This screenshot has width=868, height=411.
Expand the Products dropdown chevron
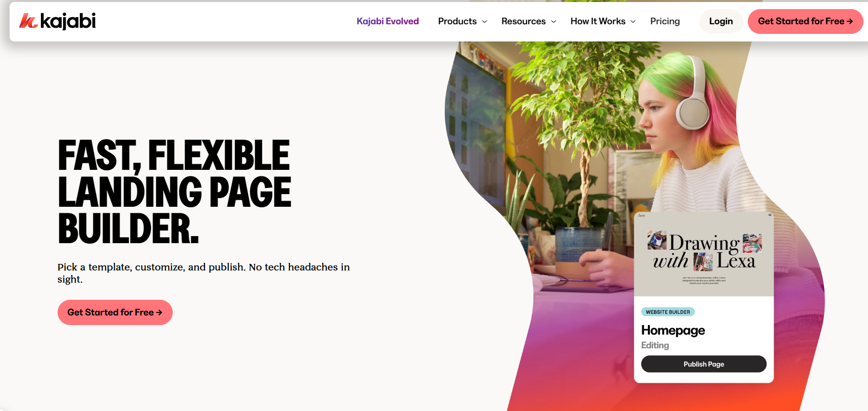(x=485, y=22)
